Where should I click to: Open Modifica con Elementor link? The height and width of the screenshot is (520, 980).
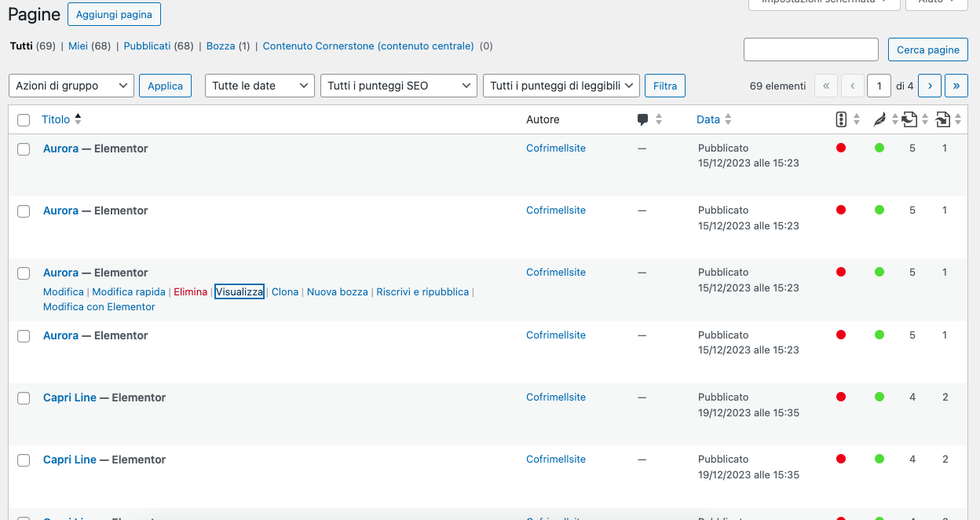pos(99,306)
